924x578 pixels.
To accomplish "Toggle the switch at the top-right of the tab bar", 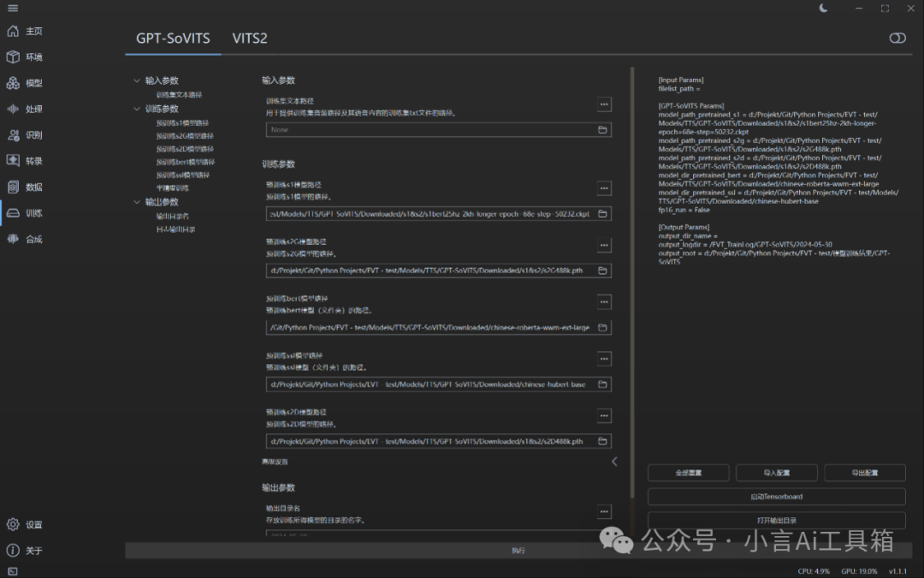I will pos(897,39).
